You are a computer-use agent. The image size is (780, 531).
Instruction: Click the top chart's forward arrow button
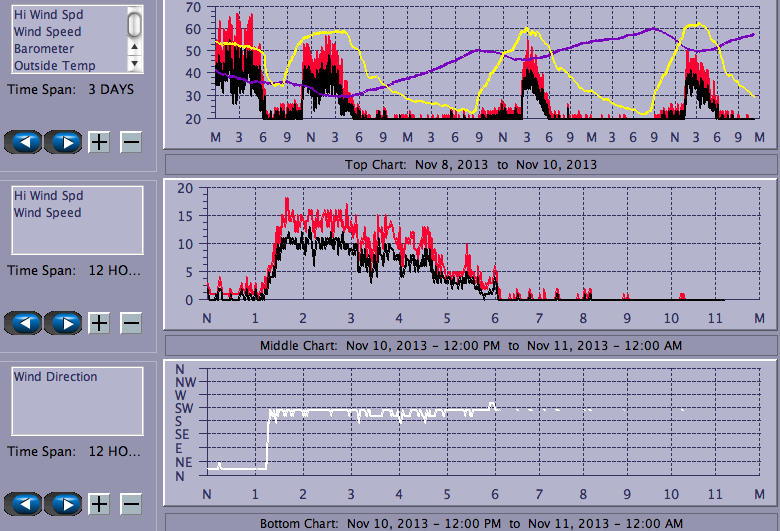click(64, 141)
